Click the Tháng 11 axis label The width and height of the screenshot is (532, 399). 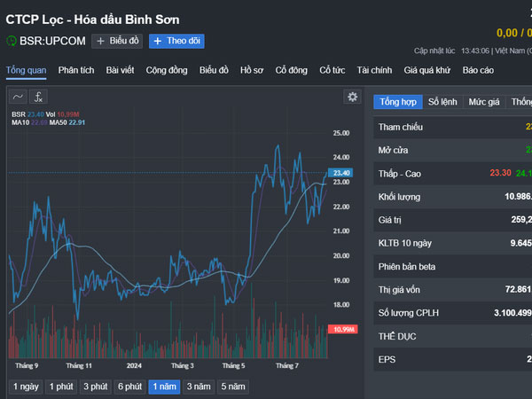tap(79, 365)
